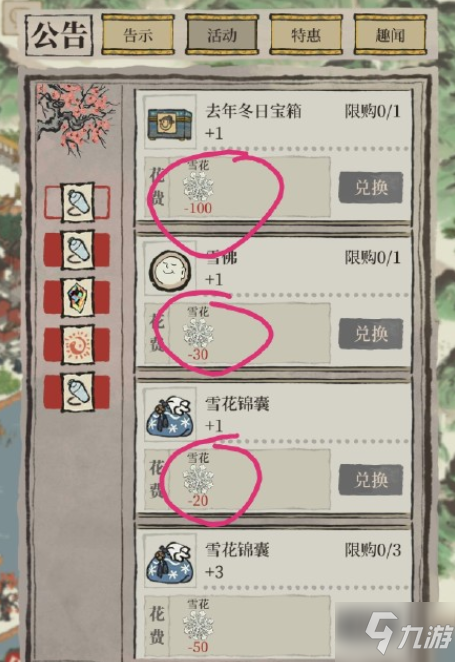Redeem the 雪佛 item with 兑换

(371, 334)
